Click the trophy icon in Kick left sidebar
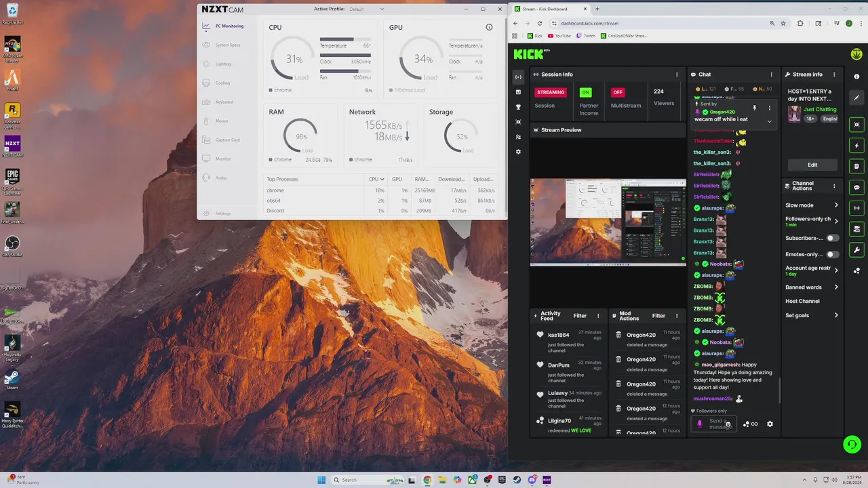868x488 pixels. [x=519, y=107]
